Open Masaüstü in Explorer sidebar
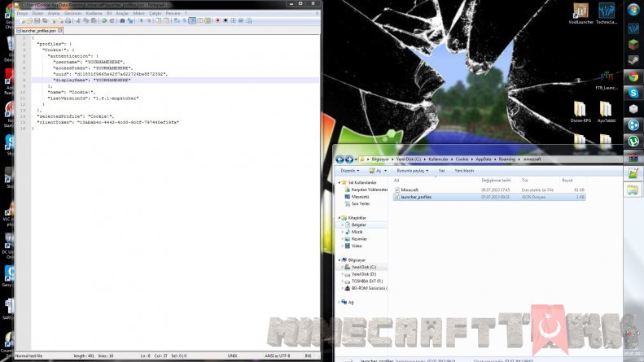This screenshot has width=644, height=362. [x=360, y=197]
